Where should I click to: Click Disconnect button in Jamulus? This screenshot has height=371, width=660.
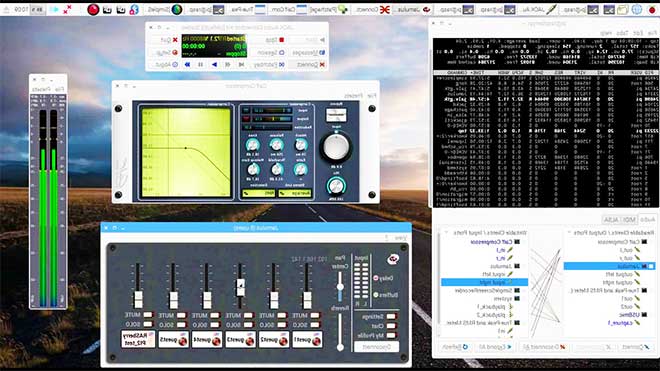(377, 347)
